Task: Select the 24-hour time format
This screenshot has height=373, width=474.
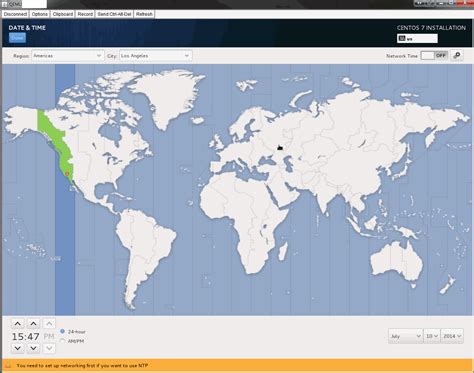Action: (62, 331)
